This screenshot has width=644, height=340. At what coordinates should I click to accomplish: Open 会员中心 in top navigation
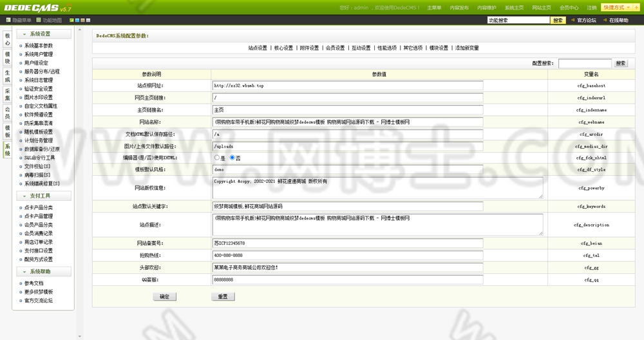pyautogui.click(x=569, y=8)
